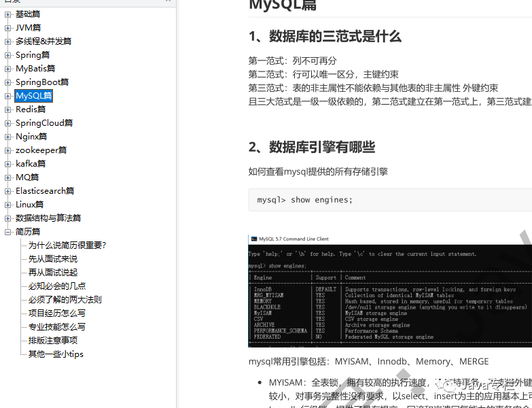
Task: Click heading 2、数据库引擎有哪些
Action: coord(312,147)
